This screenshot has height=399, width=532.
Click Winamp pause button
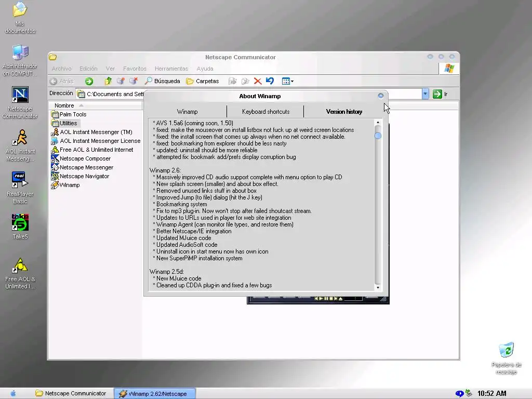(x=326, y=299)
